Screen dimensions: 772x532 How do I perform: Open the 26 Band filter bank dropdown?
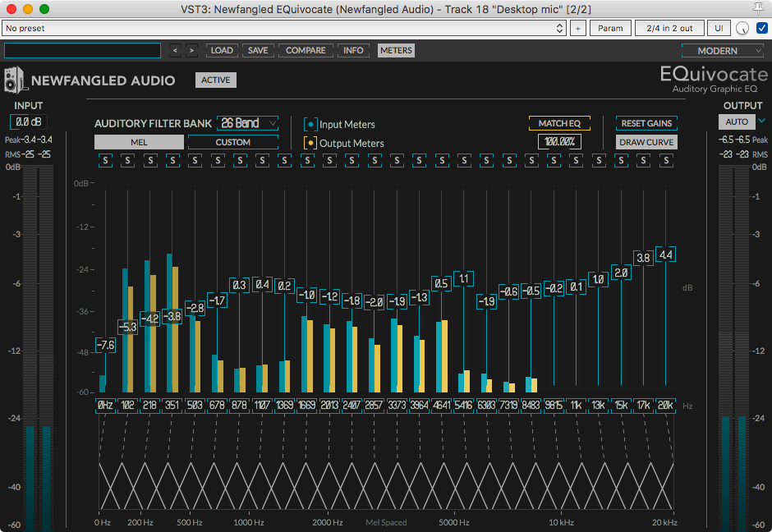248,123
